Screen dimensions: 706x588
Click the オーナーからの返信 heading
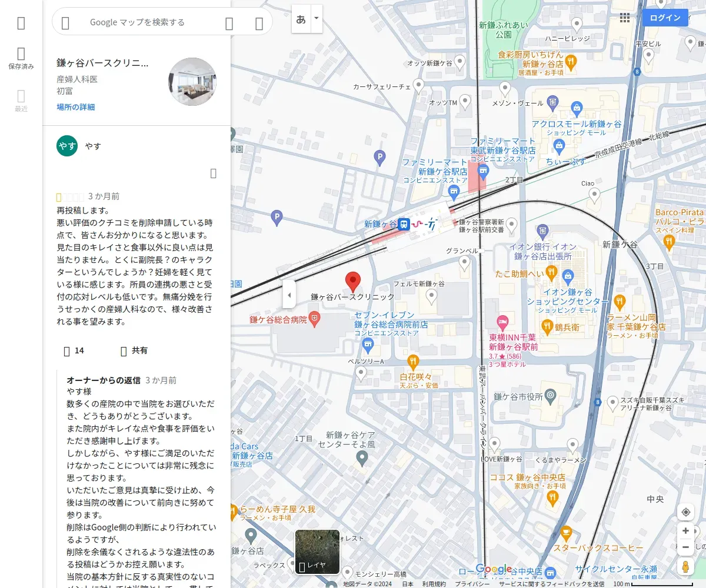click(x=104, y=380)
